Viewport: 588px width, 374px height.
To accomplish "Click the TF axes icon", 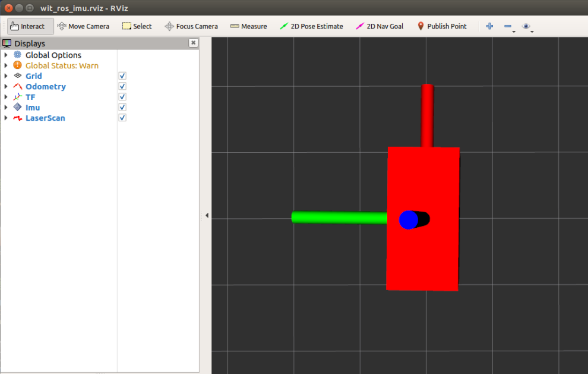I will coord(17,97).
